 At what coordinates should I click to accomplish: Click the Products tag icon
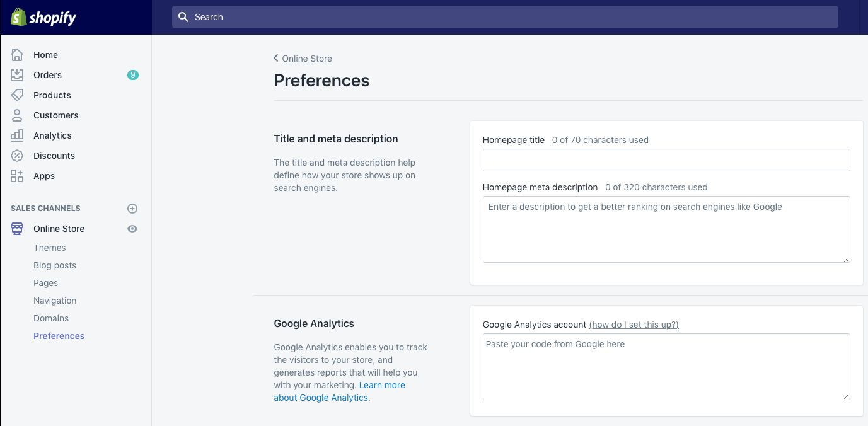coord(17,95)
